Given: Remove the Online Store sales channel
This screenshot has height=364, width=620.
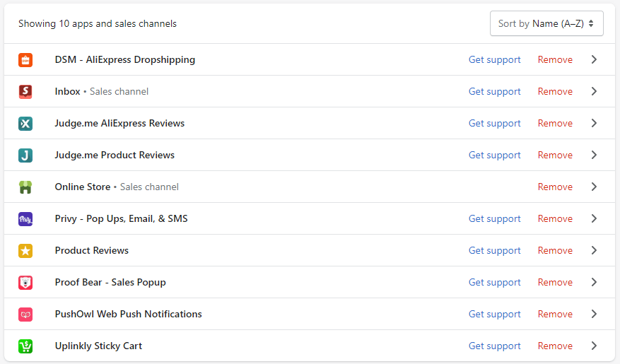Looking at the screenshot, I should pos(555,187).
